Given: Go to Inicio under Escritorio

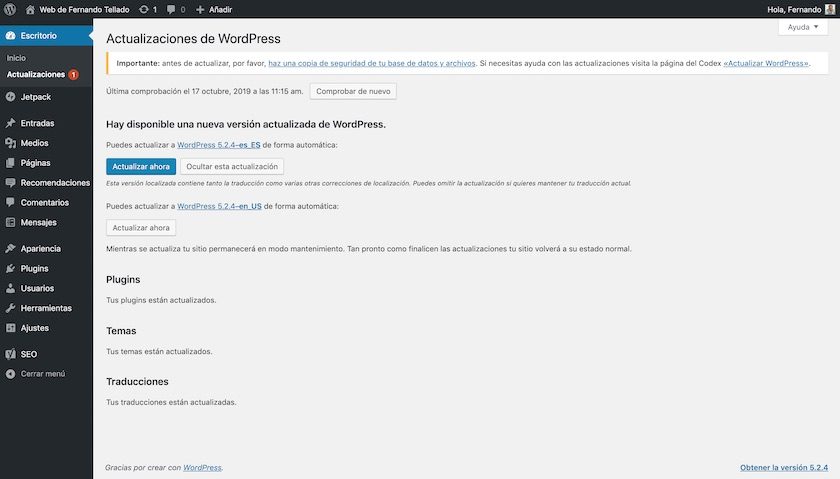Looking at the screenshot, I should 16,58.
